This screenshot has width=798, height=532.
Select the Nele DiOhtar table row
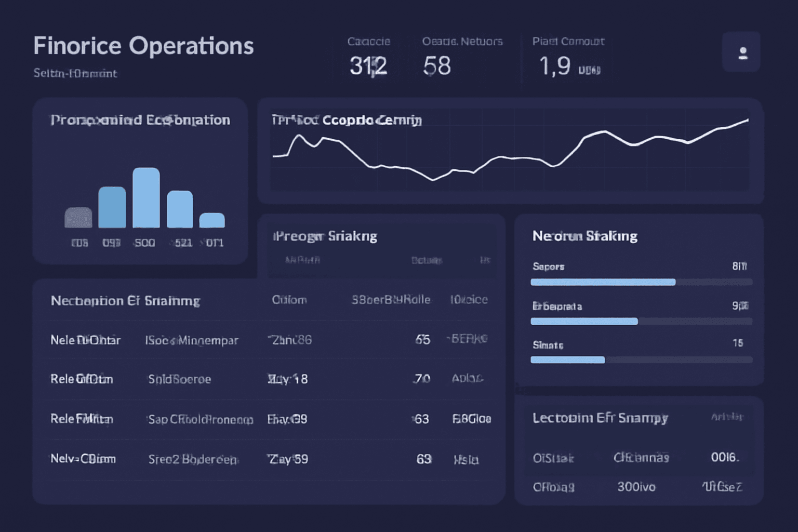(x=269, y=340)
